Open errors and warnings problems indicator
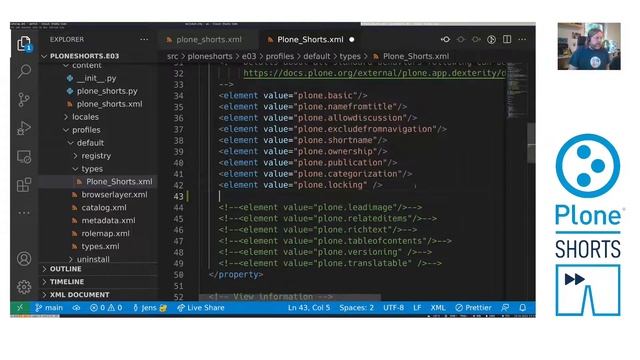 click(106, 308)
